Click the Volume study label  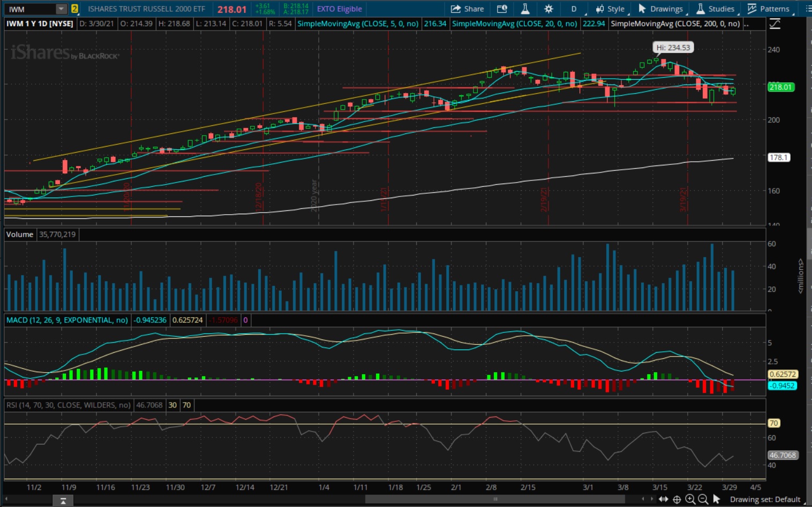(20, 234)
